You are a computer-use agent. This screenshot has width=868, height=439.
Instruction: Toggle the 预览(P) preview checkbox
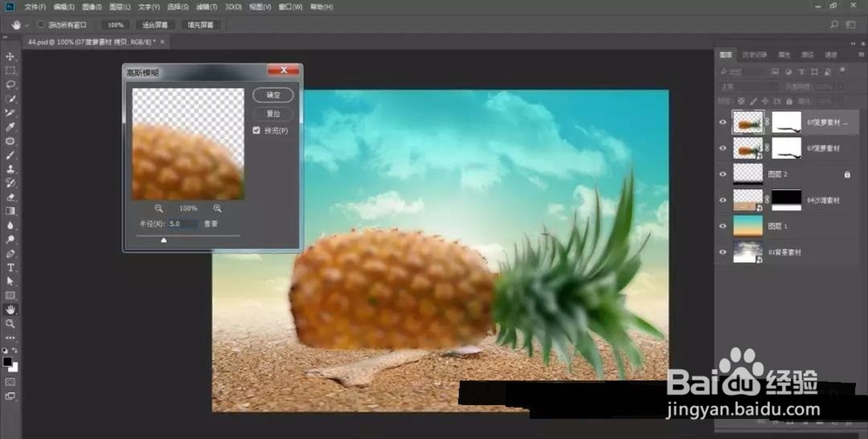coord(256,131)
